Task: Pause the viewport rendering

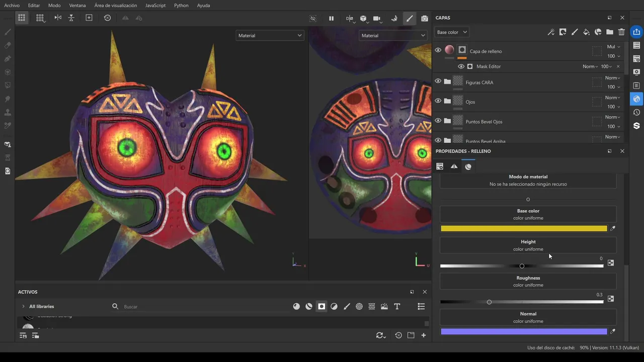Action: [331, 18]
